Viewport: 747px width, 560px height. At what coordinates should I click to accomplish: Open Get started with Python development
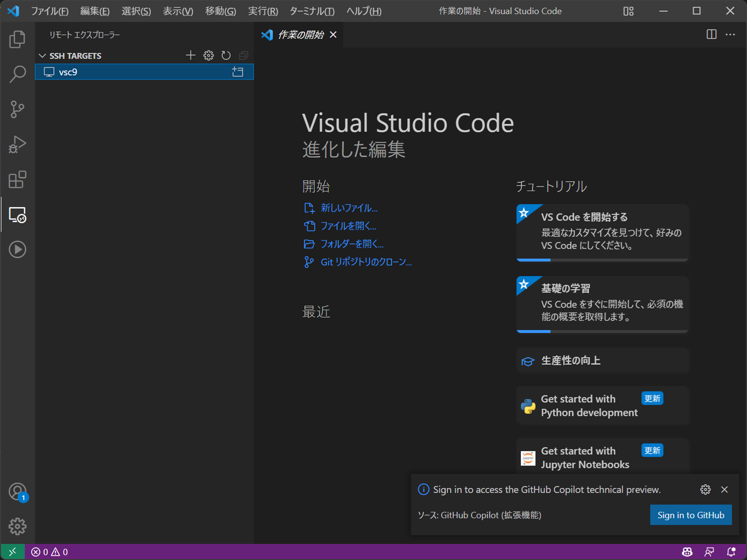pyautogui.click(x=603, y=406)
